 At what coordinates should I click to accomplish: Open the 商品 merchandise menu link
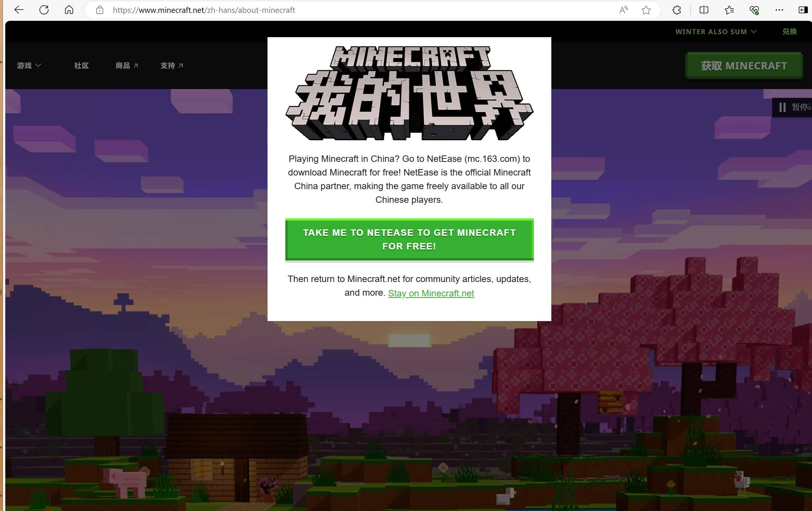[126, 66]
